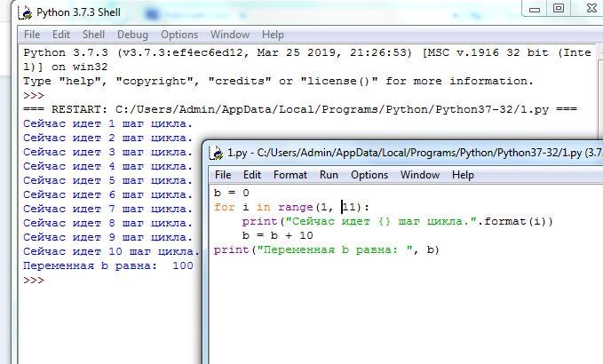Open the Run menu in editor
Screen dimensions: 603x364
tap(329, 175)
